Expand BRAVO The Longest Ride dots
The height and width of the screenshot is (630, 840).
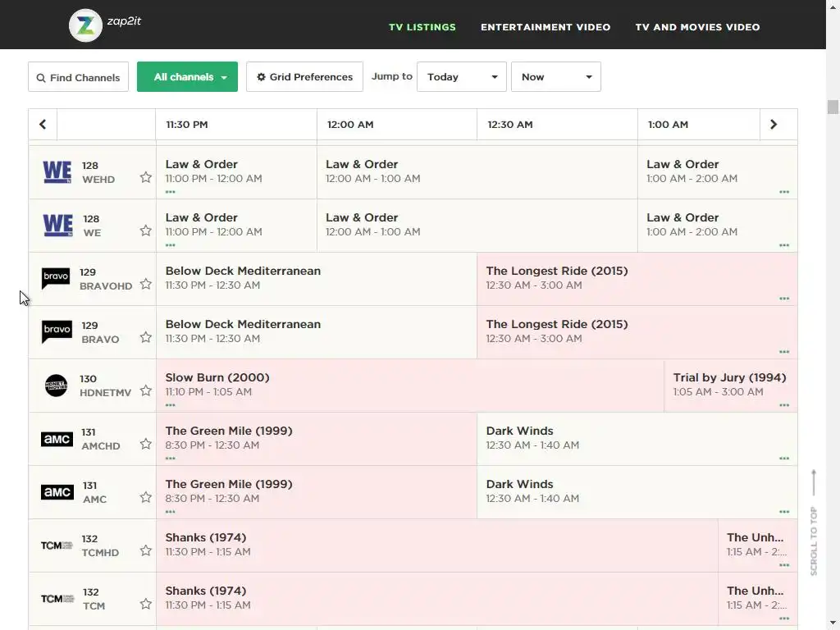click(x=784, y=352)
